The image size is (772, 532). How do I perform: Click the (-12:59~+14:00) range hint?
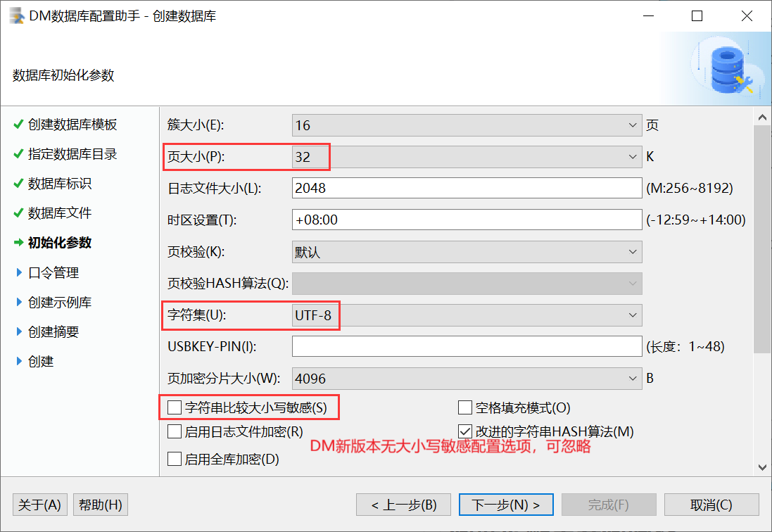click(696, 220)
